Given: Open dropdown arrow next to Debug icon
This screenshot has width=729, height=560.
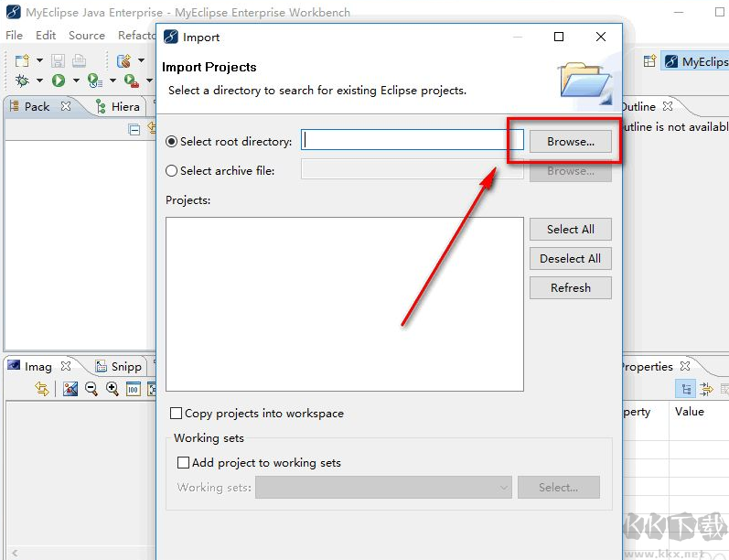Looking at the screenshot, I should click(39, 81).
